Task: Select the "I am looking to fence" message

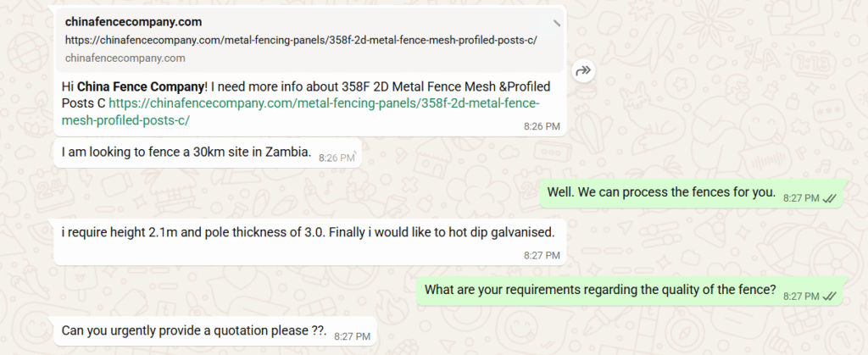Action: (x=186, y=155)
